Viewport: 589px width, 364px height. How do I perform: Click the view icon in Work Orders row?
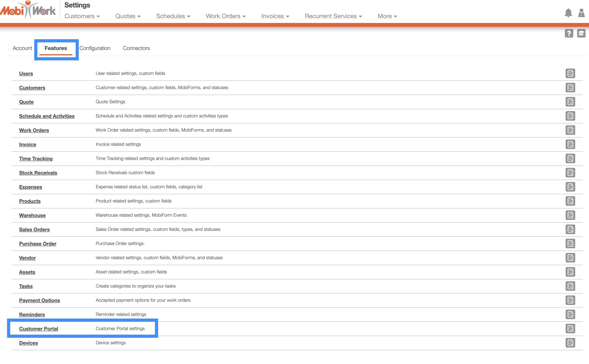point(570,130)
